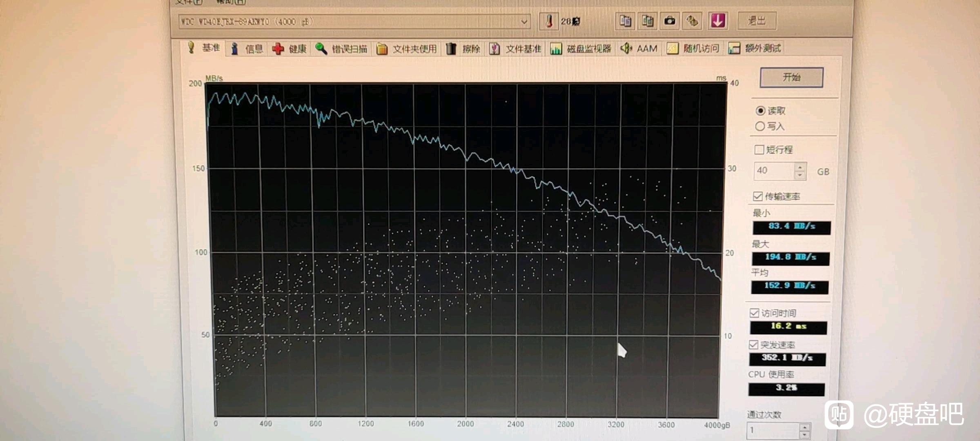The height and width of the screenshot is (441, 980).
Task: Click the thermometer temperature icon
Action: [x=549, y=21]
